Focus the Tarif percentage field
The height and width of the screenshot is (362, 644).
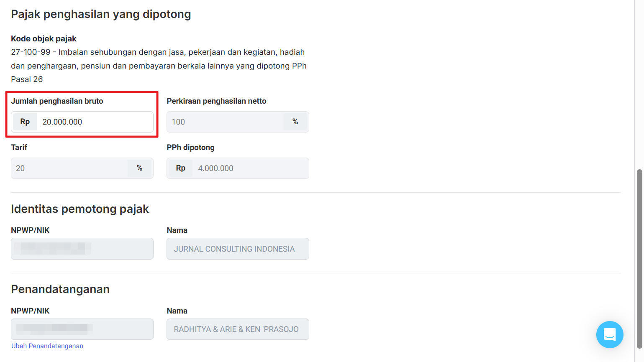69,168
